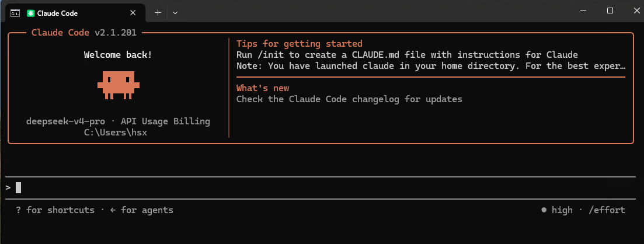Select the Claude Code tab
The image size is (644, 244).
tap(75, 13)
